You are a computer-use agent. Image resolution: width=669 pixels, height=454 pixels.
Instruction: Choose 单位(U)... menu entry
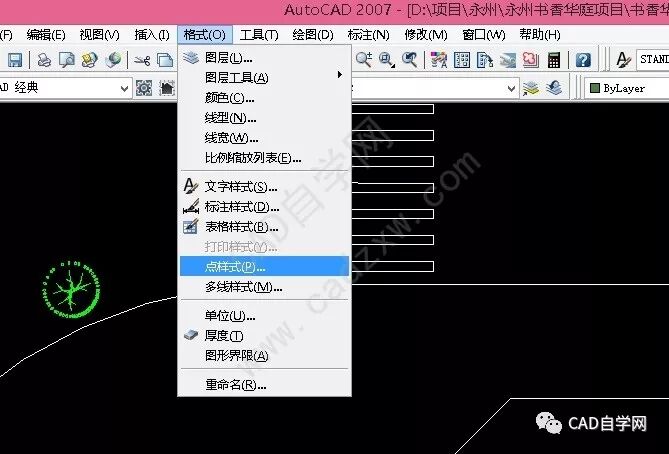point(264,316)
